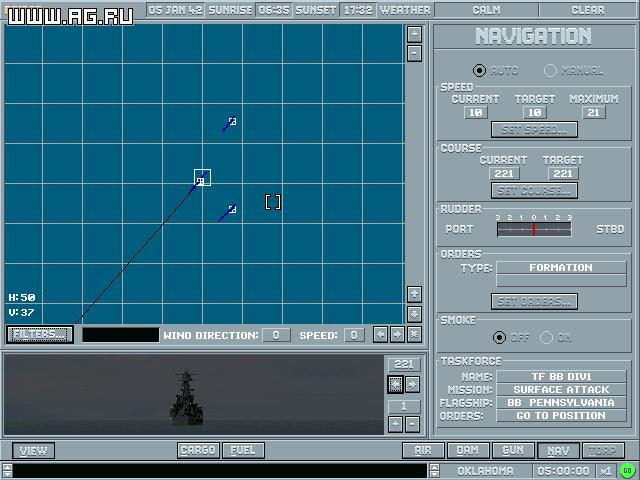The height and width of the screenshot is (480, 640).
Task: Click the date 05 JAN 42
Action: [176, 10]
